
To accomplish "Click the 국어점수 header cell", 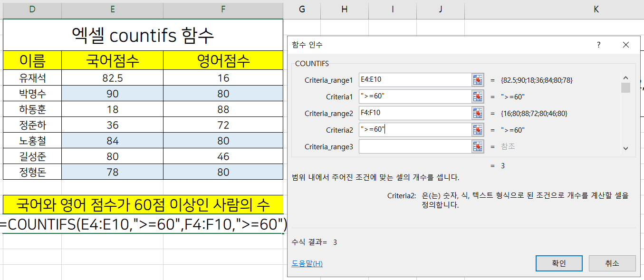I will point(113,60).
